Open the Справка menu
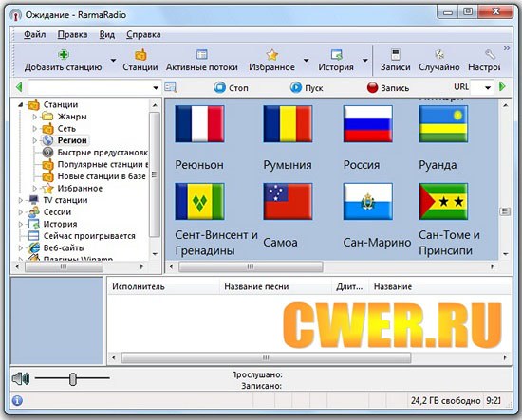Image resolution: width=522 pixels, height=420 pixels. 143,34
